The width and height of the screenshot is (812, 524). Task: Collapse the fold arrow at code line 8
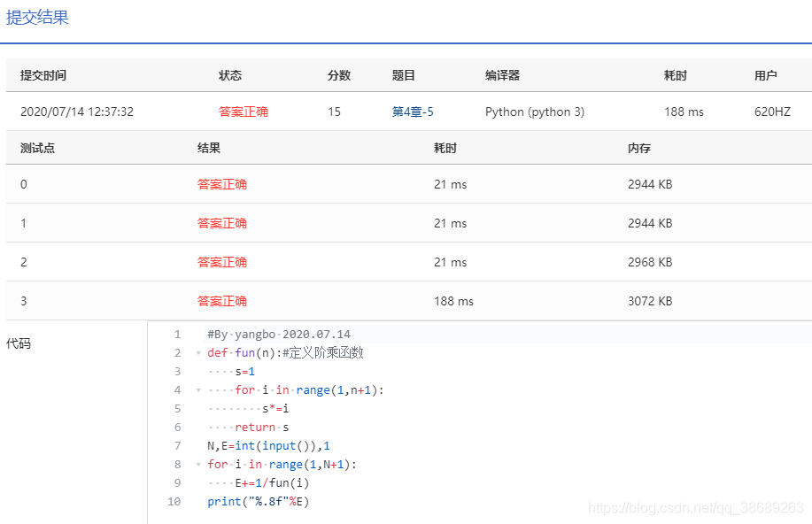[x=198, y=465]
